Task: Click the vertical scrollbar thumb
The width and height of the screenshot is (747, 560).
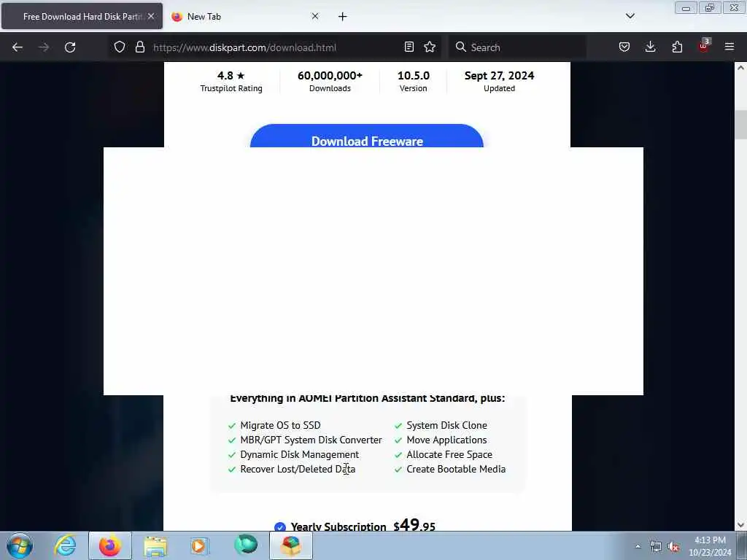Action: [x=741, y=124]
